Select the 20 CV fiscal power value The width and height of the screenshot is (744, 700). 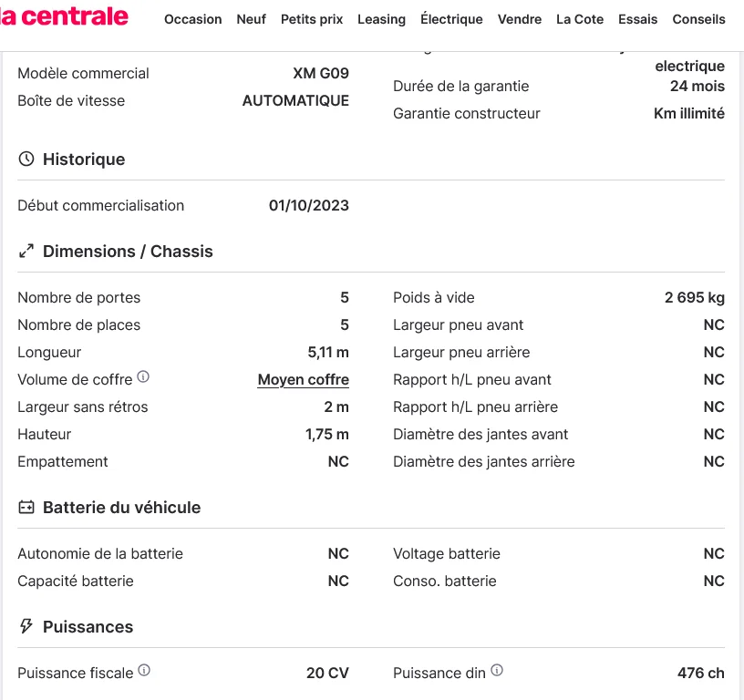pos(327,674)
